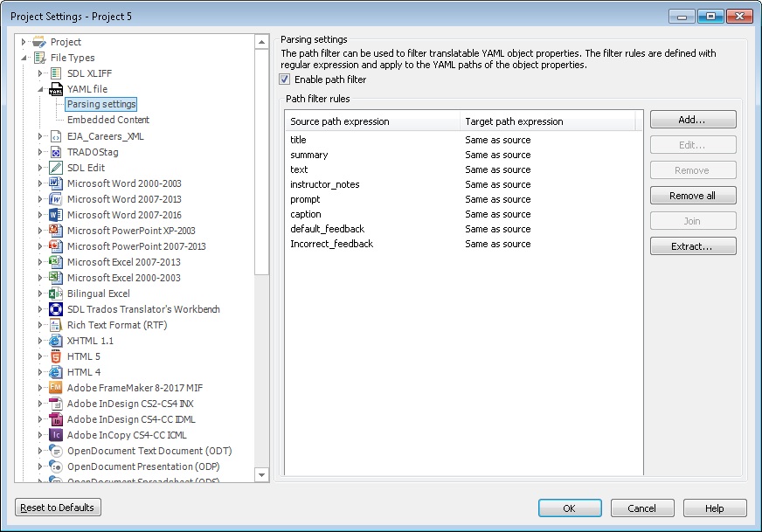Click the SDL Trados Translator's Workbench icon

point(56,309)
